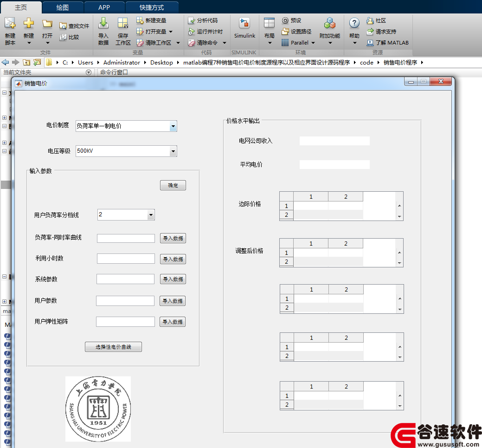Select row 1 header in 边际价格 table
The image size is (482, 448).
coord(287,206)
